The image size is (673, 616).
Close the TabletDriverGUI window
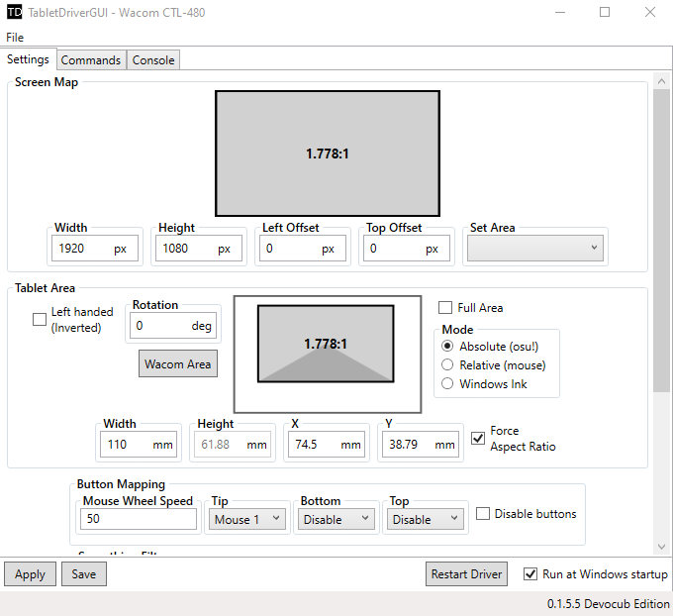pyautogui.click(x=650, y=12)
